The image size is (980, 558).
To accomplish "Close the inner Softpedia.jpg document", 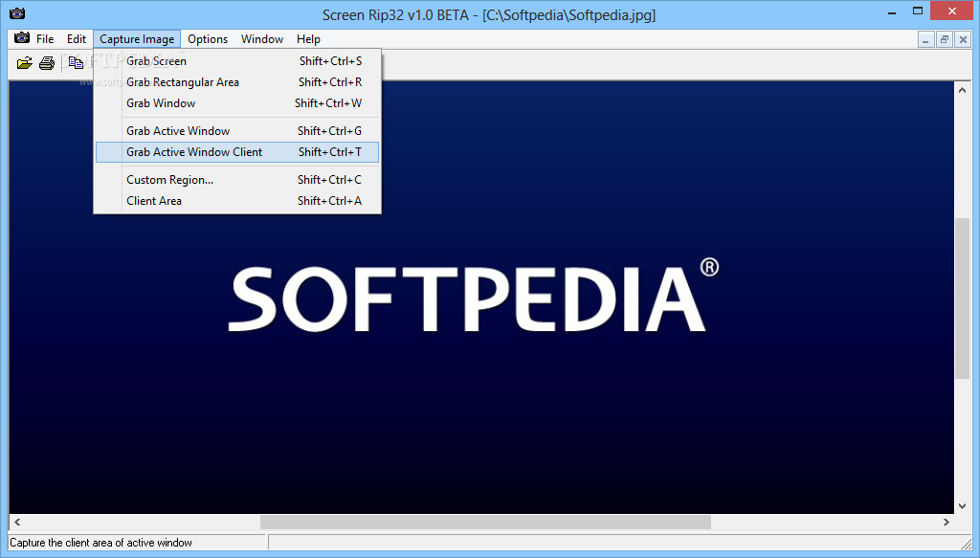I will pos(963,39).
